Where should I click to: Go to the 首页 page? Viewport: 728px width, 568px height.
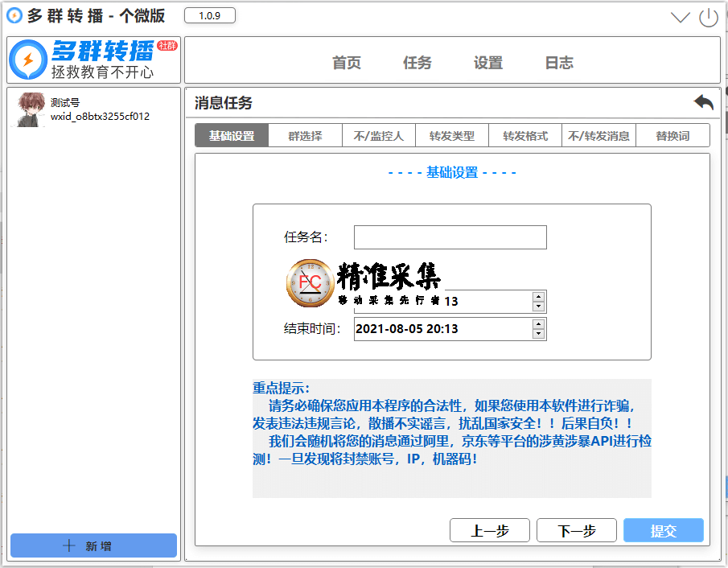pos(347,62)
